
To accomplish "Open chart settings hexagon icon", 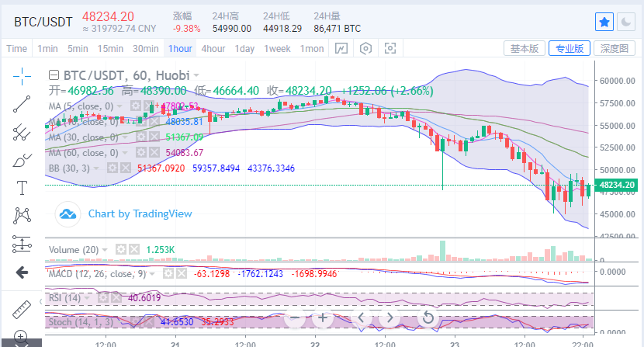I will pos(365,48).
